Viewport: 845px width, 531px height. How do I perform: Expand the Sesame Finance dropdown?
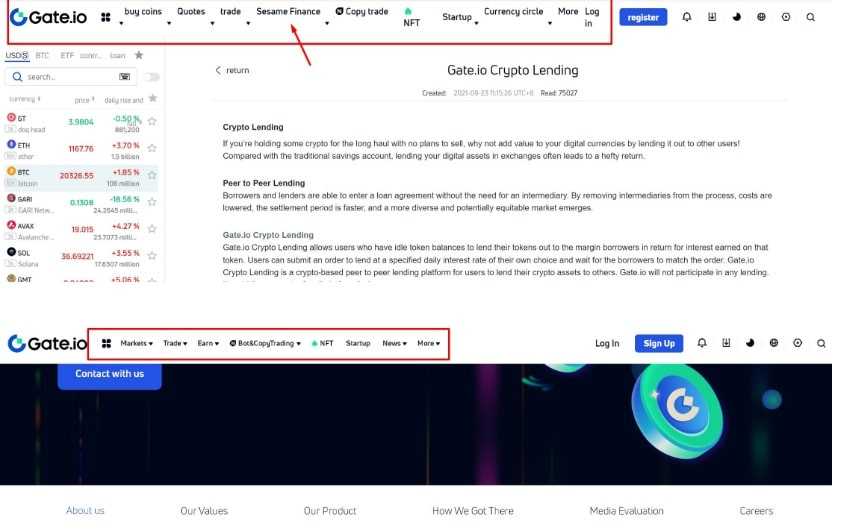(288, 12)
